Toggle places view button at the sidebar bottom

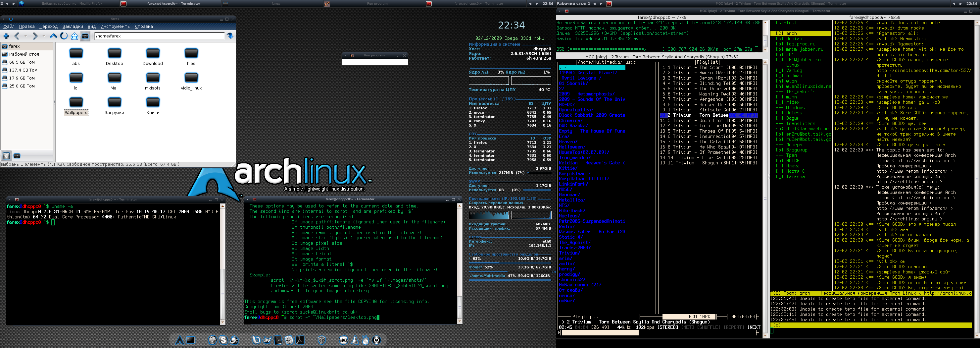click(x=7, y=155)
